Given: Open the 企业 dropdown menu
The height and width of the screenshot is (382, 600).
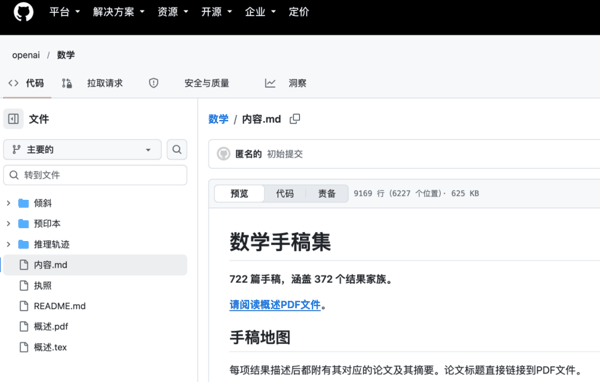Looking at the screenshot, I should (260, 12).
